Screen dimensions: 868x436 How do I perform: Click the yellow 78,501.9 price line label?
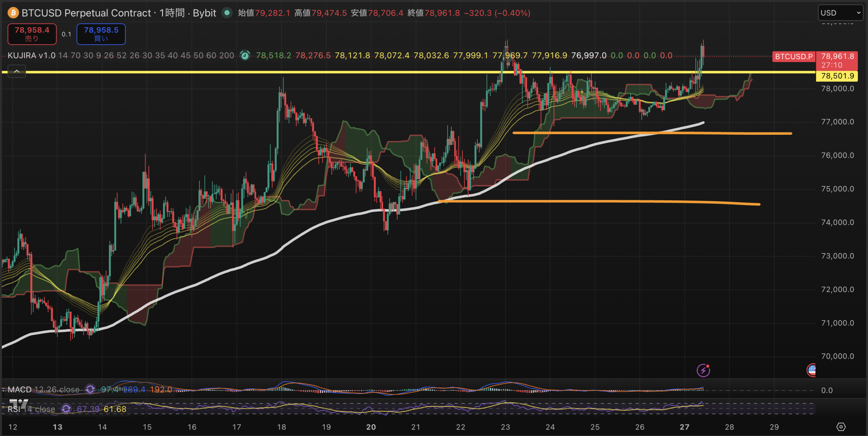836,76
